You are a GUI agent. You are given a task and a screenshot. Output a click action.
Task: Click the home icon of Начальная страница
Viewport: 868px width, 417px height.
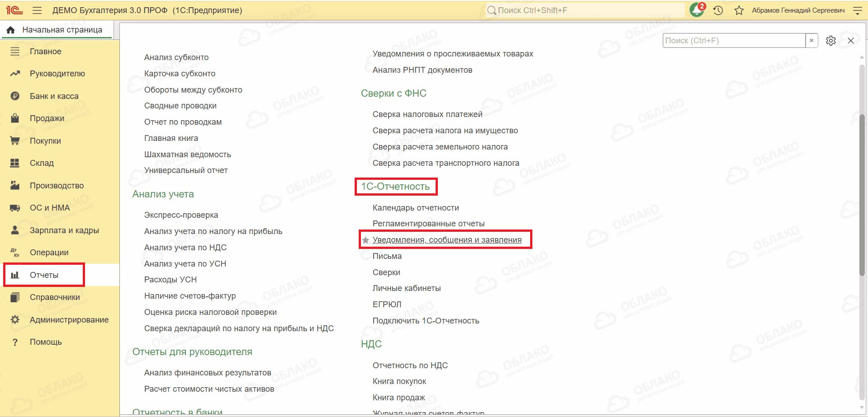(x=11, y=30)
